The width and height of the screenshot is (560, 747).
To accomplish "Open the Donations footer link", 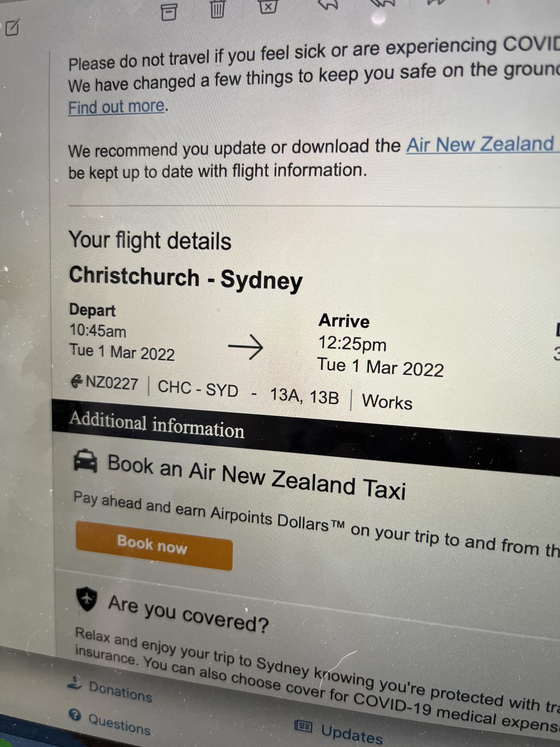I will click(x=120, y=691).
